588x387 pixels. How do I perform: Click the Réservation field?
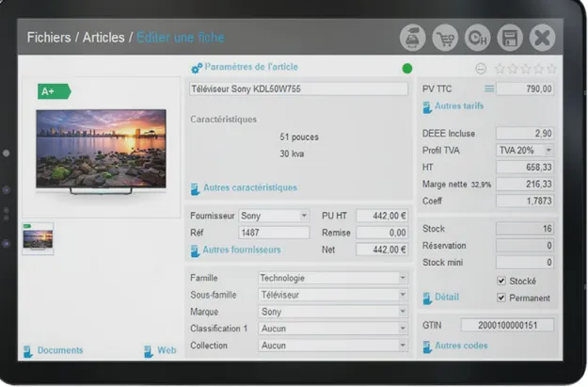pos(525,246)
